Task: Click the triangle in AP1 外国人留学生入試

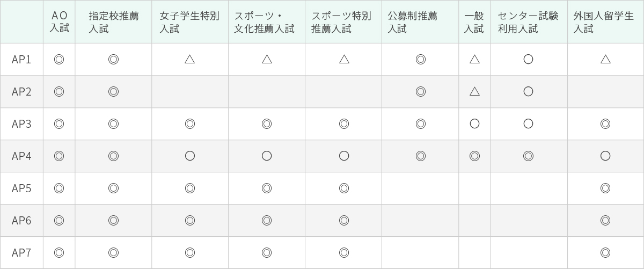Action: click(605, 59)
